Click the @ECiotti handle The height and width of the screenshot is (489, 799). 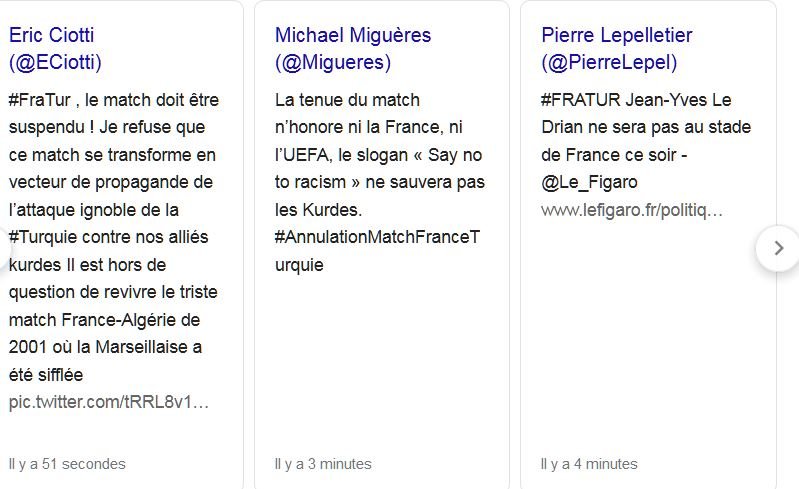click(55, 63)
